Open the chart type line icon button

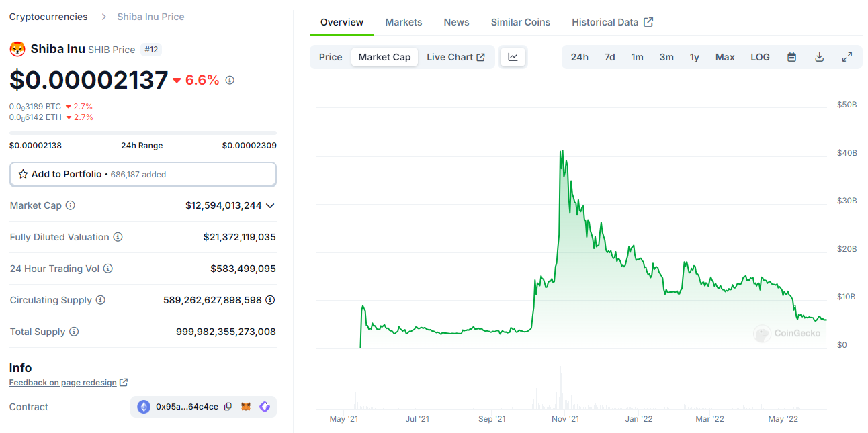513,57
